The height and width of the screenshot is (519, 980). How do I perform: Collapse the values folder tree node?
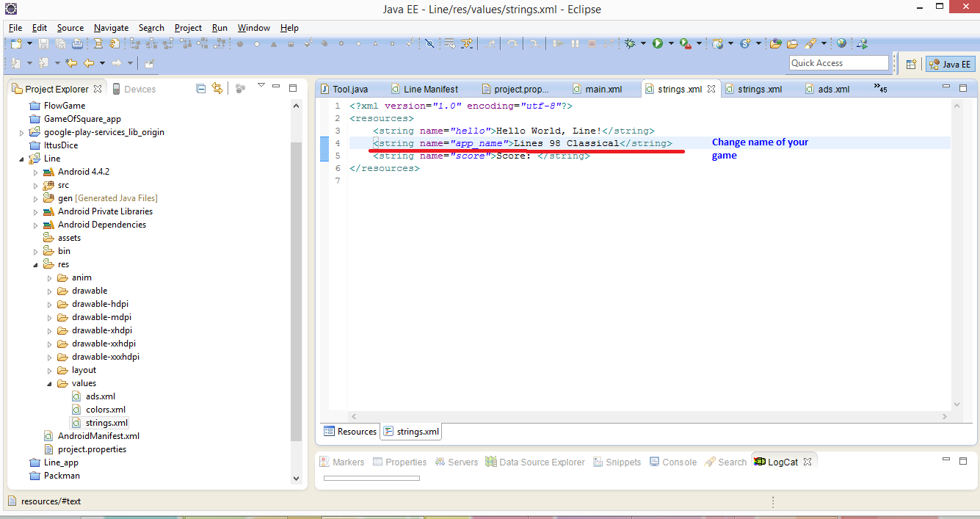coord(49,383)
